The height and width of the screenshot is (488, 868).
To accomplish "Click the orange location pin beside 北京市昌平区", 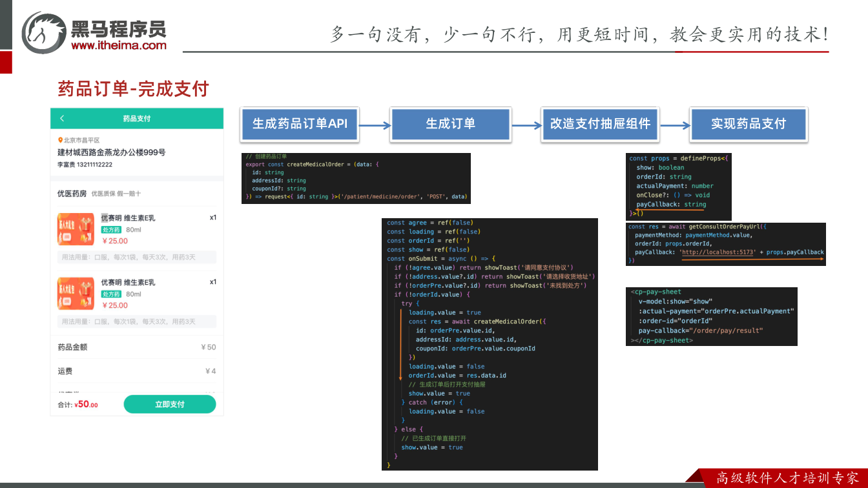I will (60, 140).
